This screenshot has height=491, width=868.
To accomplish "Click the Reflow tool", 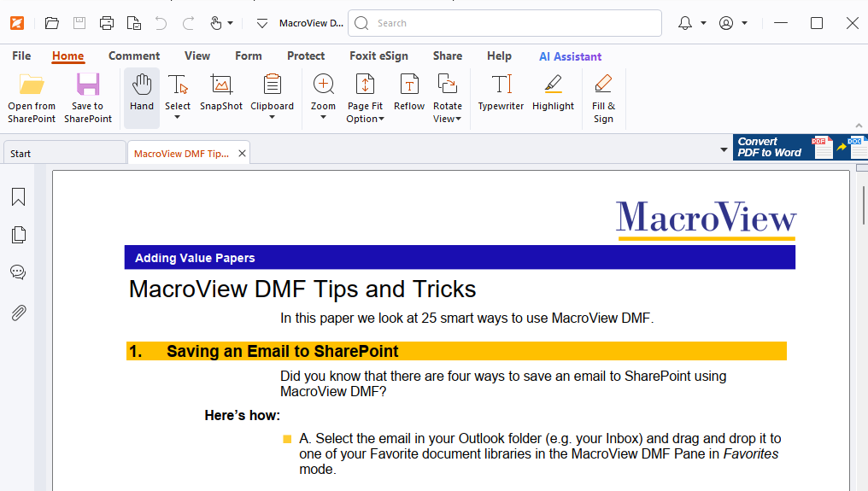I will tap(409, 93).
